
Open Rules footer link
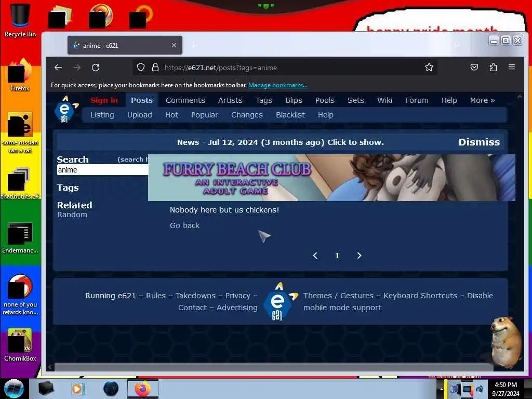click(x=156, y=296)
